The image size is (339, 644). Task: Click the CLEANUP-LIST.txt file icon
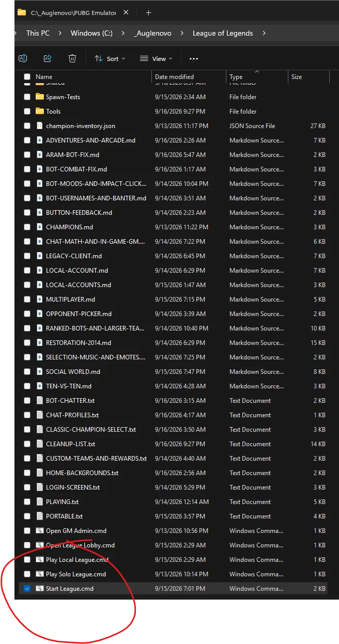point(40,444)
